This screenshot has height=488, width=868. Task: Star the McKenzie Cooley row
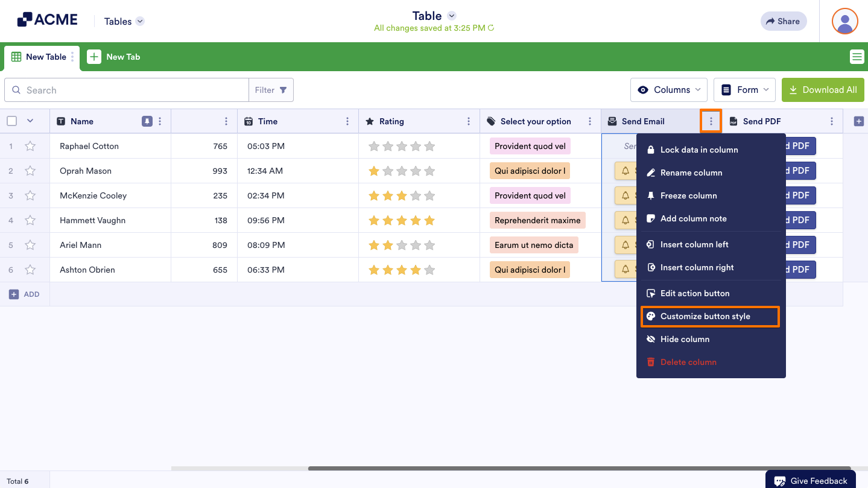tap(30, 195)
